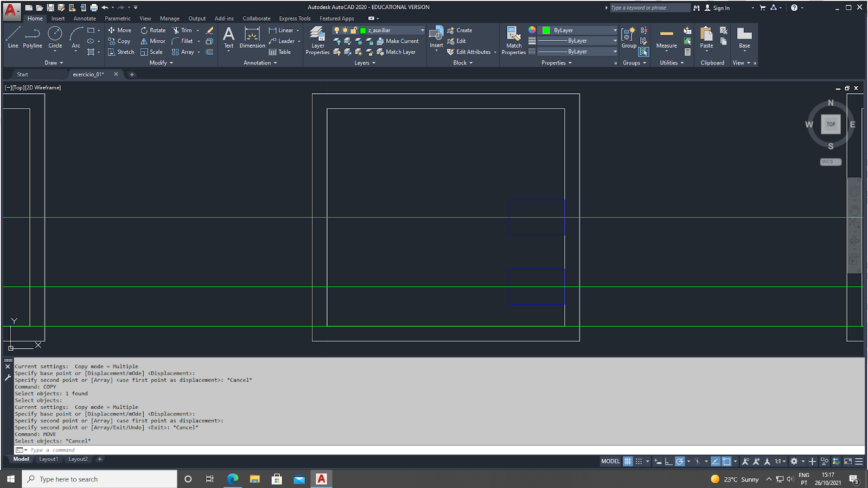Image resolution: width=868 pixels, height=488 pixels.
Task: Click the keyword search box
Action: coord(650,8)
